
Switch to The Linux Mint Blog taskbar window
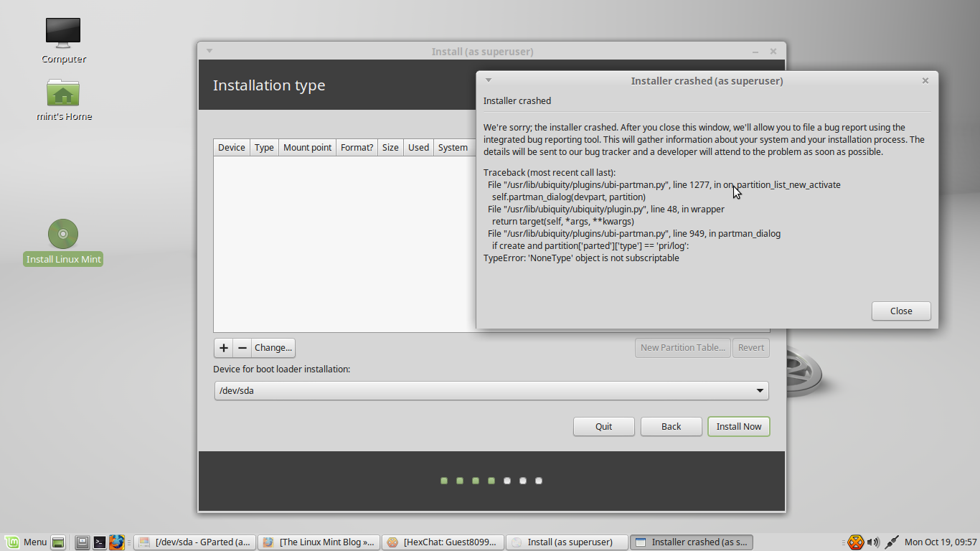318,542
